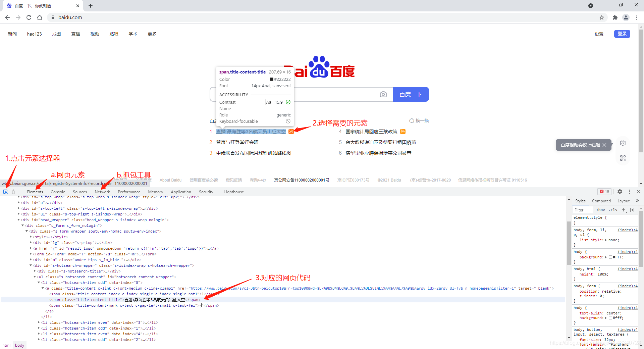Click the 换一换 refresh icon
Image resolution: width=644 pixels, height=349 pixels.
[412, 121]
